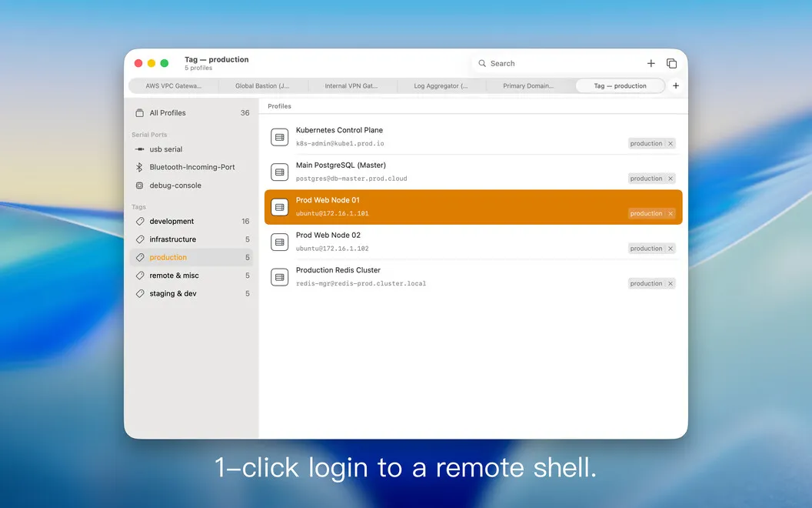The image size is (812, 508).
Task: Select debug-console in Serial Ports
Action: (x=191, y=185)
